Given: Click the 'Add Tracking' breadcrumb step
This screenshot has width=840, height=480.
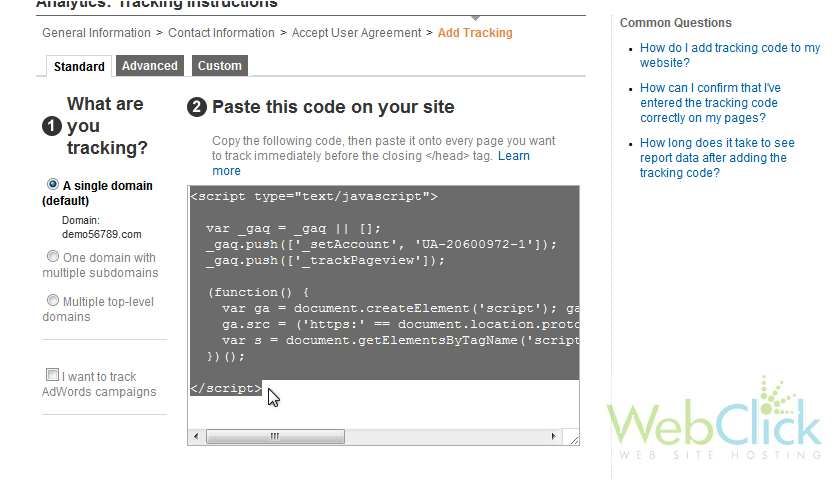Looking at the screenshot, I should (x=475, y=33).
